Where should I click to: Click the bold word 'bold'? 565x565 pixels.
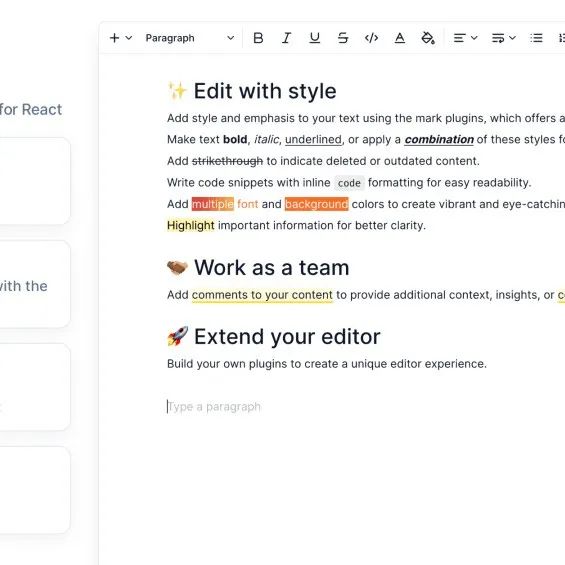pyautogui.click(x=235, y=139)
